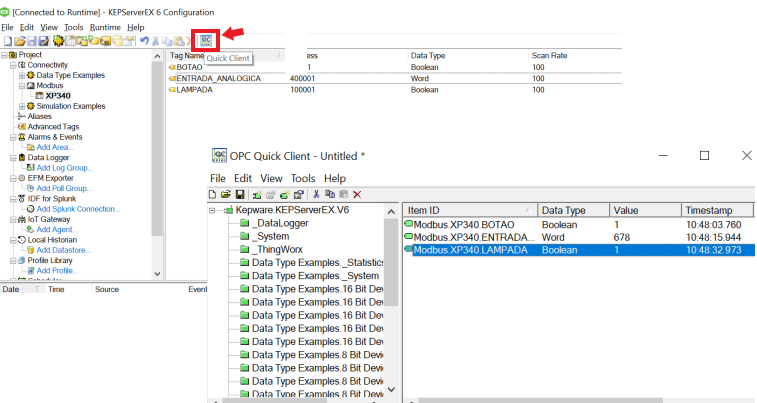Click the New Project icon in KEPServerEX toolbar
The width and height of the screenshot is (757, 403).
click(7, 41)
